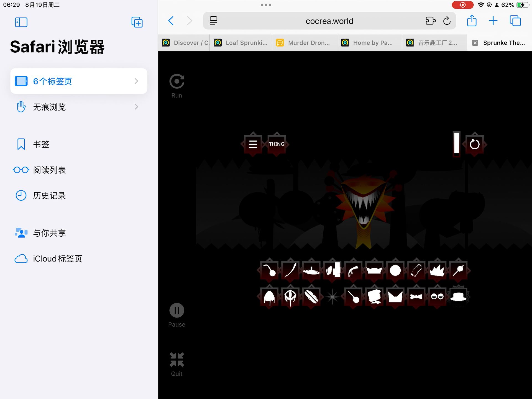Expand the 6个标签页 tab group
Viewport: 532px width, 399px height.
click(79, 81)
